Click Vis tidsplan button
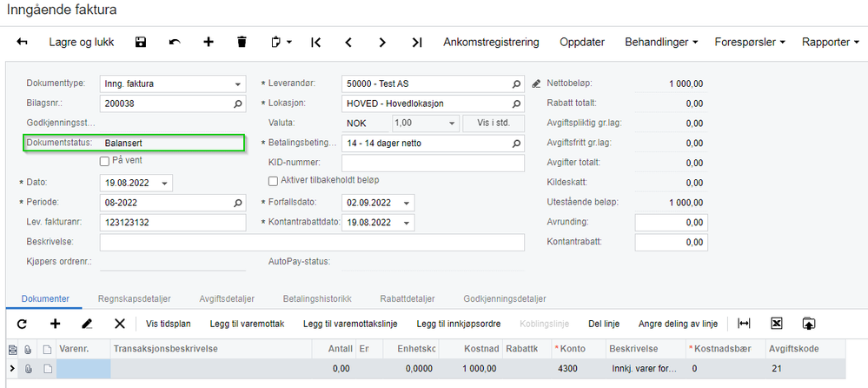 pyautogui.click(x=169, y=324)
